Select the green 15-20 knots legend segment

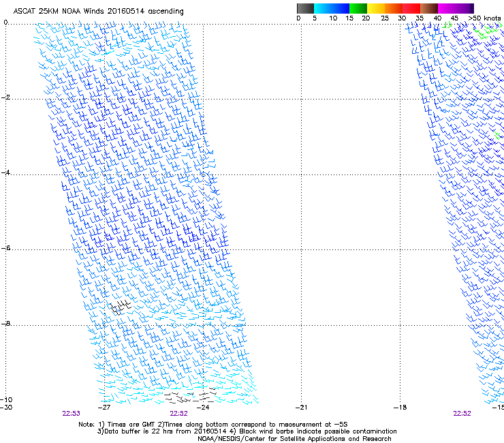pos(358,8)
